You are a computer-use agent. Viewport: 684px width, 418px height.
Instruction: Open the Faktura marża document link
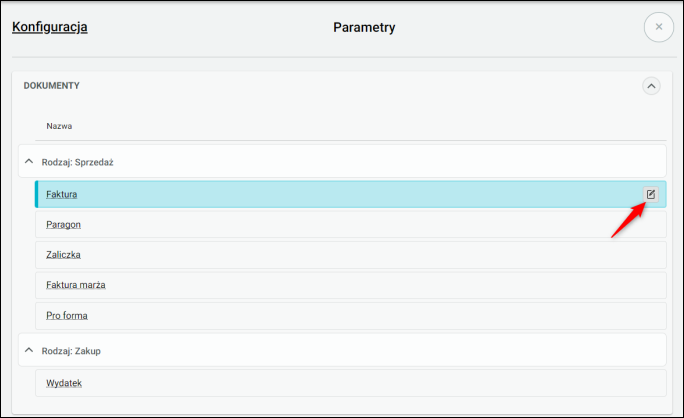(76, 285)
